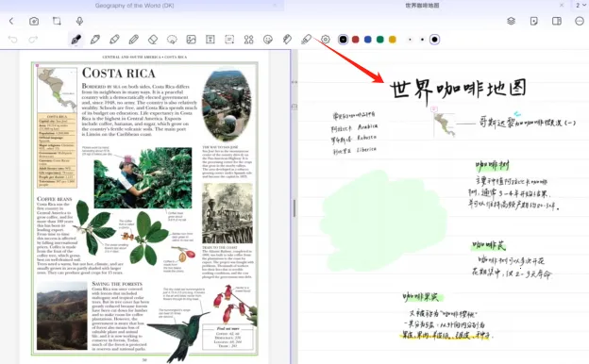Select the second pen tool
Screen dimensions: 589x364
[x=95, y=40]
